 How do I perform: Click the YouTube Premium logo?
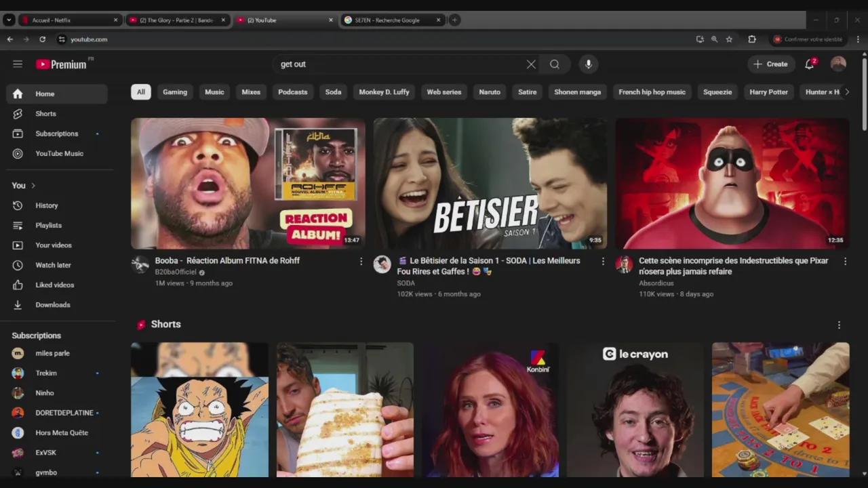[x=61, y=64]
